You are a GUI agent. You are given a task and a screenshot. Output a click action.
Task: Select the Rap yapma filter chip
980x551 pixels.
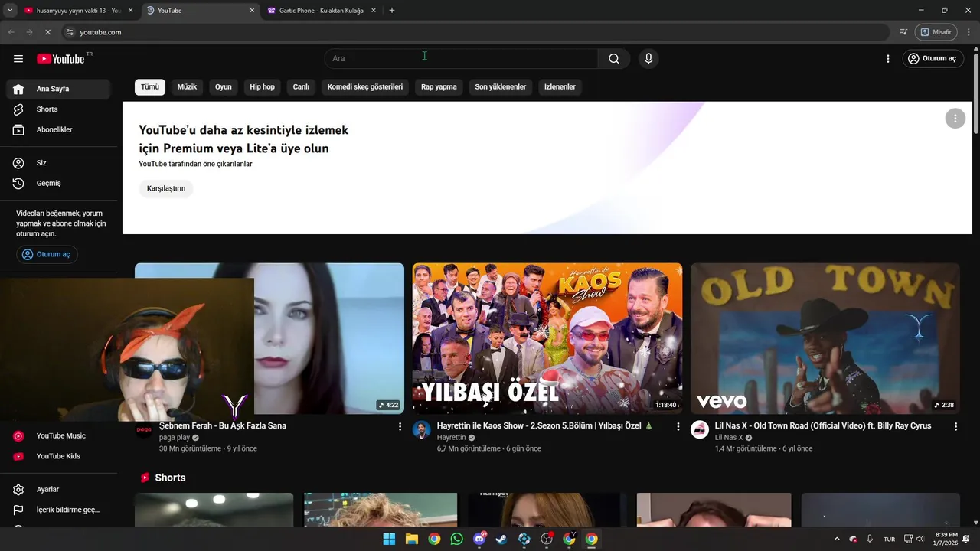tap(439, 86)
